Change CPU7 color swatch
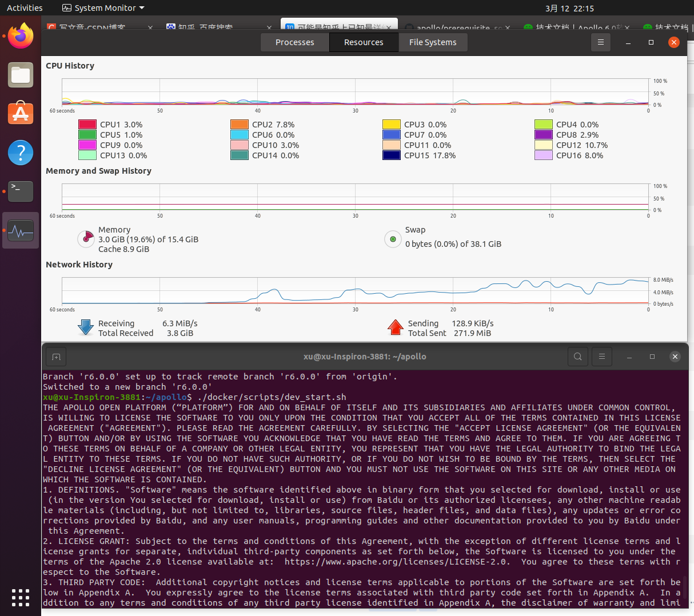This screenshot has height=616, width=694. tap(392, 135)
